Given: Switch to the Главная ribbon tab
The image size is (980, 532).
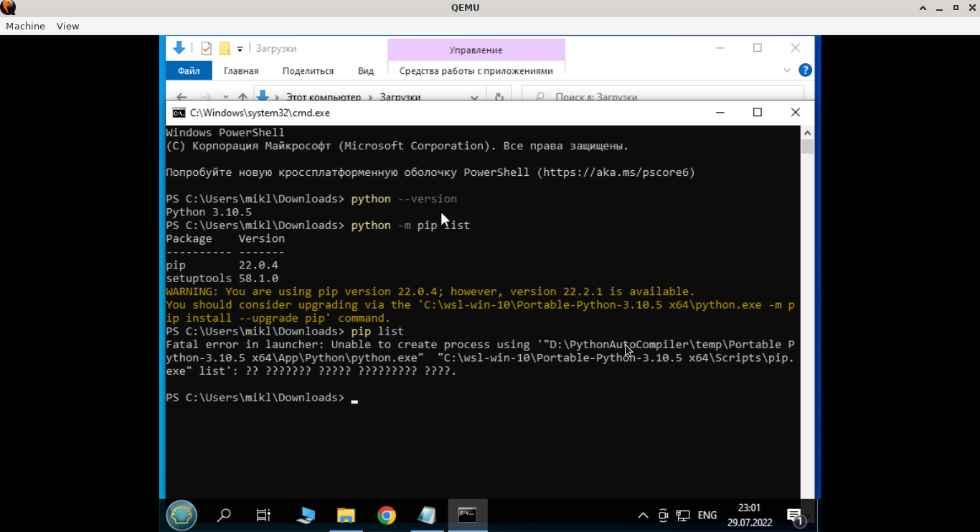Looking at the screenshot, I should point(241,70).
